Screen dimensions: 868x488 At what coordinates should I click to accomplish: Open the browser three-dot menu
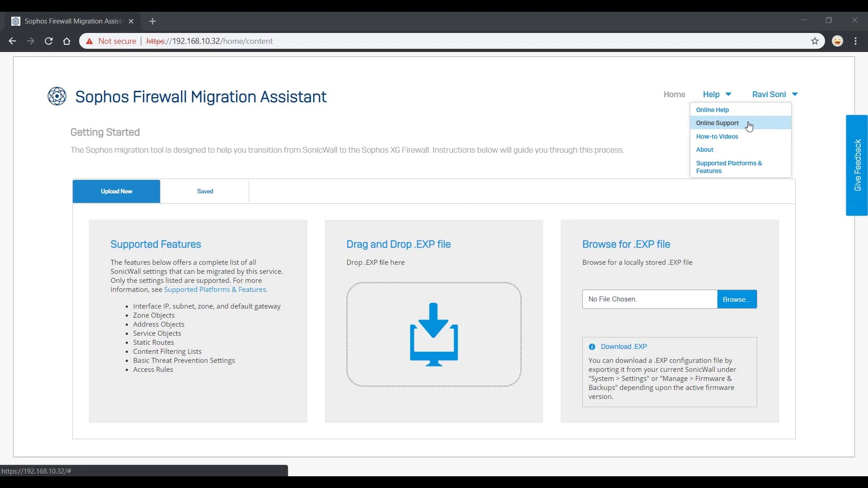click(856, 41)
